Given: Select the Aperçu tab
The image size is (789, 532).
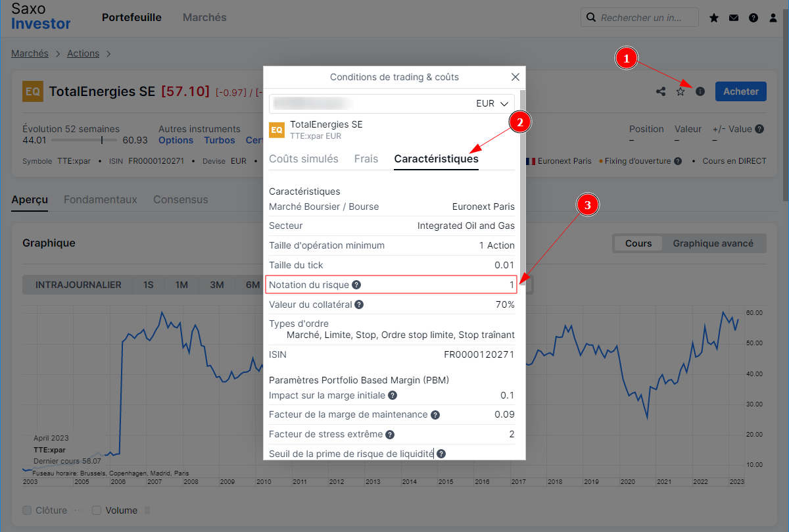Looking at the screenshot, I should [30, 199].
